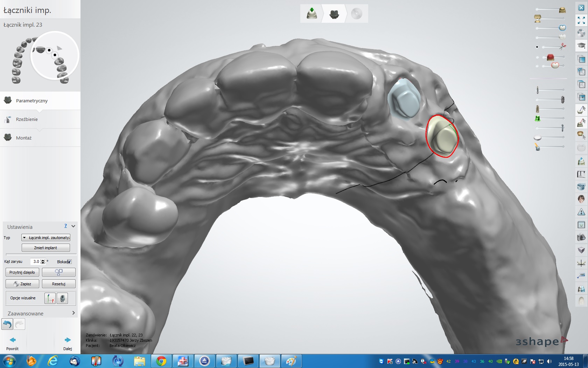The height and width of the screenshot is (368, 588).
Task: Toggle the axes visual option
Action: click(x=50, y=298)
